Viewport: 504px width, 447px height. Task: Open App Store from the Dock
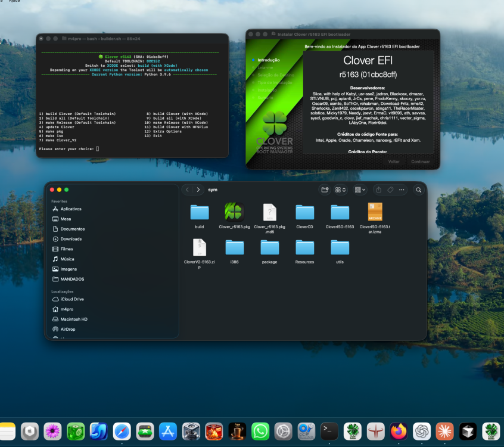[168, 432]
